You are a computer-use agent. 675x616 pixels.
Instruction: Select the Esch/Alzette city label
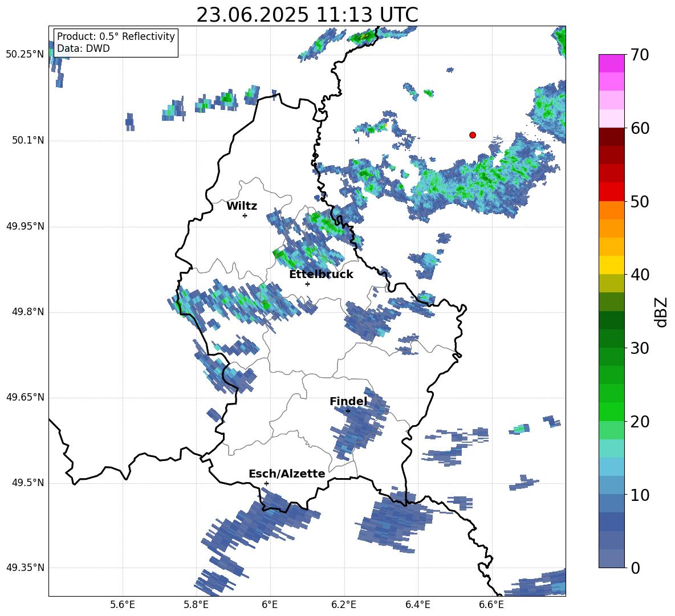point(287,474)
